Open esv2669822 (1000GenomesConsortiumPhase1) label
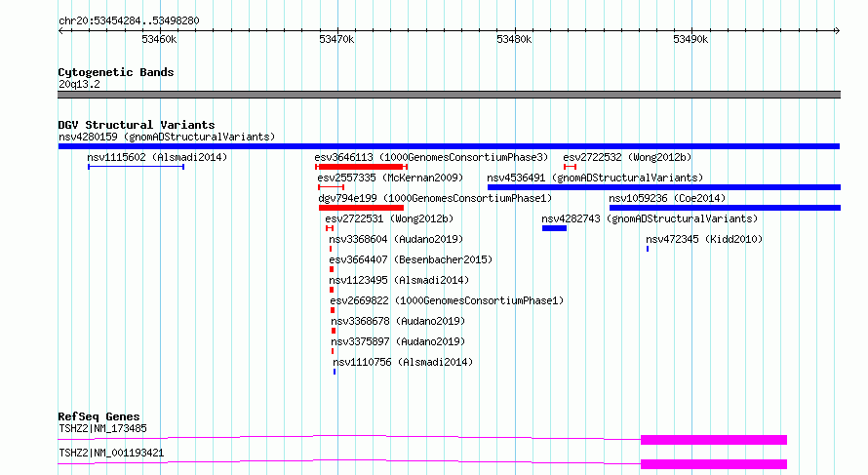The height and width of the screenshot is (475, 868). coord(447,300)
